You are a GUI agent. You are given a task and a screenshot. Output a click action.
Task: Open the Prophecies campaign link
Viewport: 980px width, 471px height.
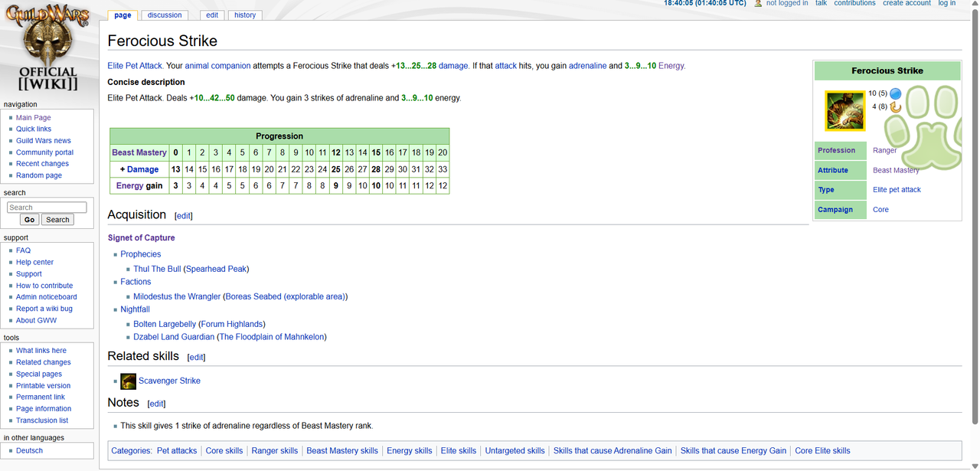(141, 254)
